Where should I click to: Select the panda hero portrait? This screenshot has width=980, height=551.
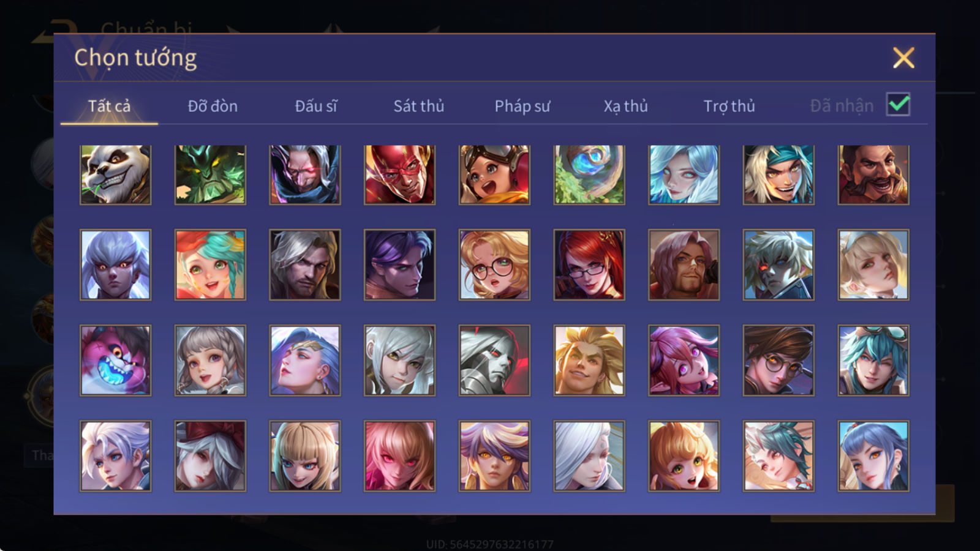click(115, 174)
